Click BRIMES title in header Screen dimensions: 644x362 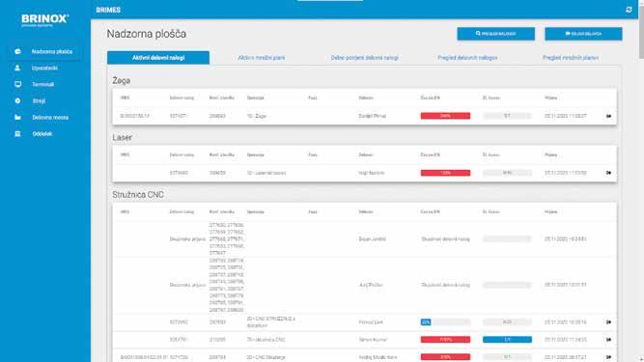pos(108,10)
